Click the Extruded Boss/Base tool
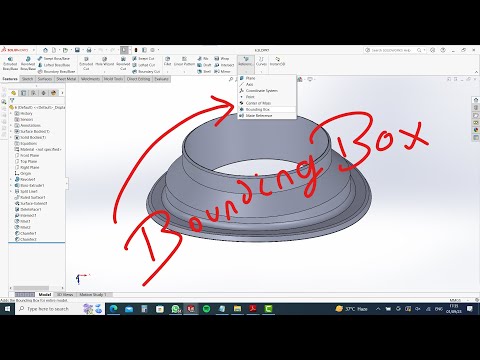The image size is (480, 360). tap(10, 63)
